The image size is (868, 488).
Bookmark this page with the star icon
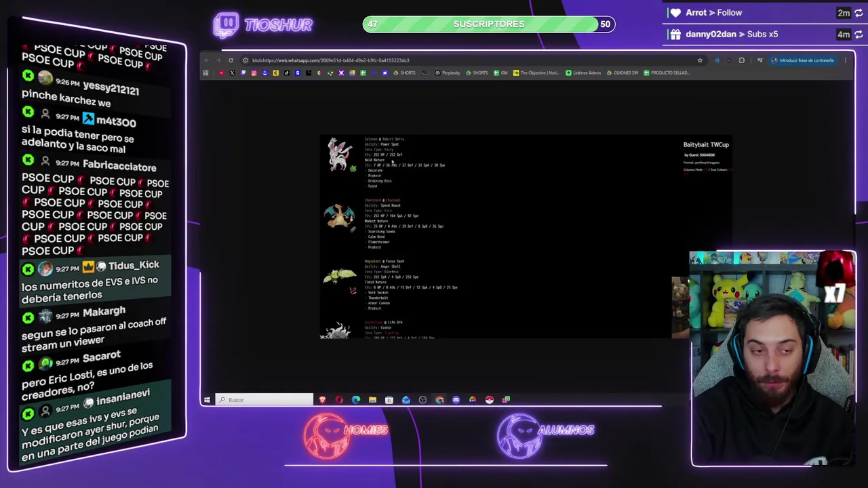(700, 60)
